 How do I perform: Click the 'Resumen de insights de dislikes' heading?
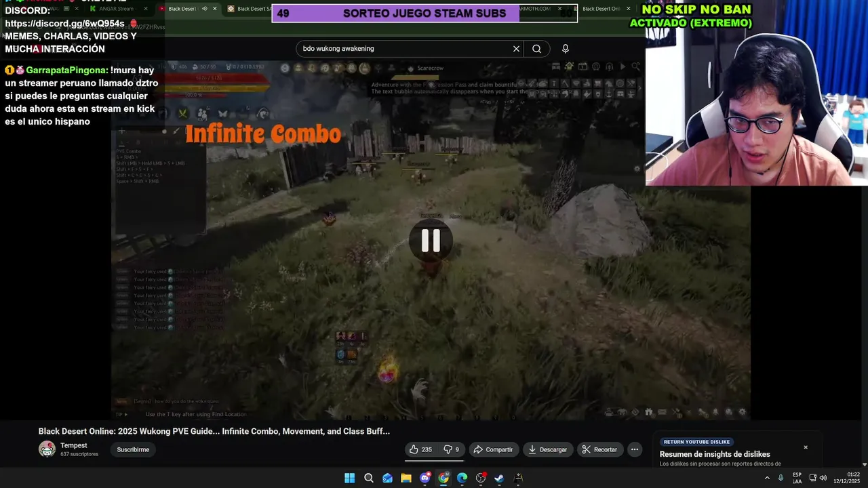coord(715,454)
